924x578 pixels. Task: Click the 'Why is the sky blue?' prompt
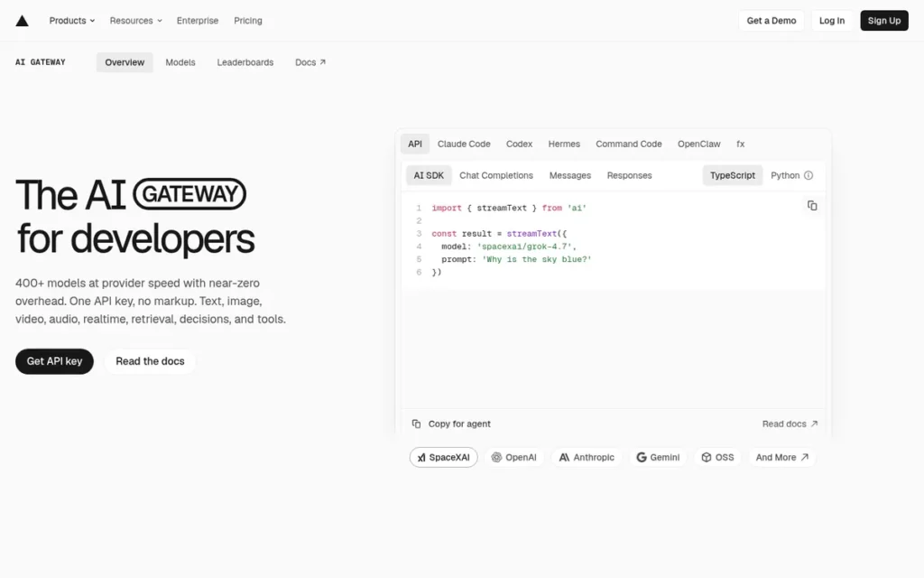click(536, 259)
